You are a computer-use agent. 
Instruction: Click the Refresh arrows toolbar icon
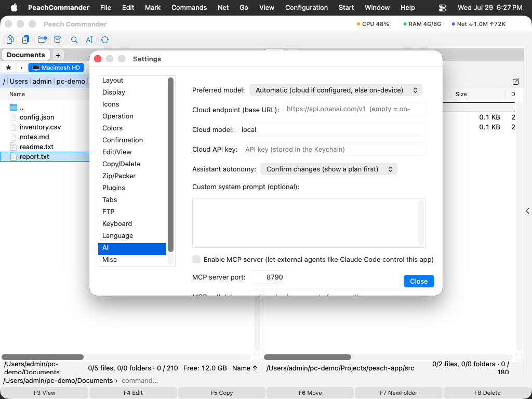tap(105, 39)
